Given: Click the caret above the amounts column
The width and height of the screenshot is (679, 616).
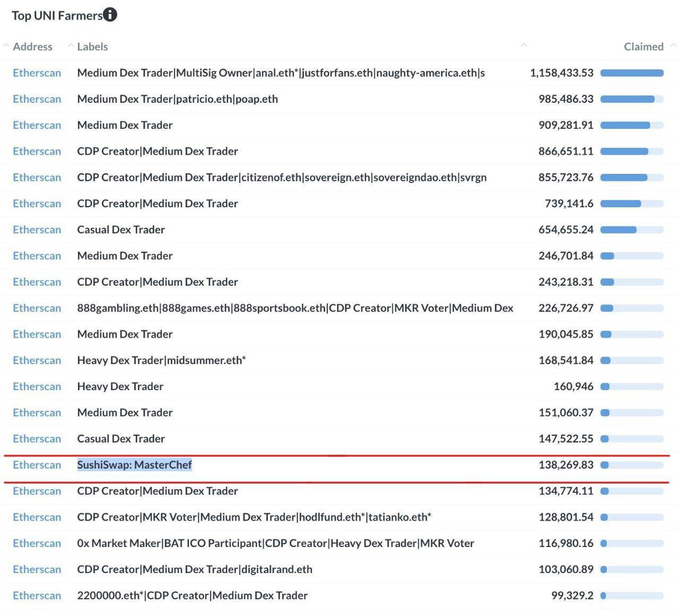Looking at the screenshot, I should pos(524,46).
